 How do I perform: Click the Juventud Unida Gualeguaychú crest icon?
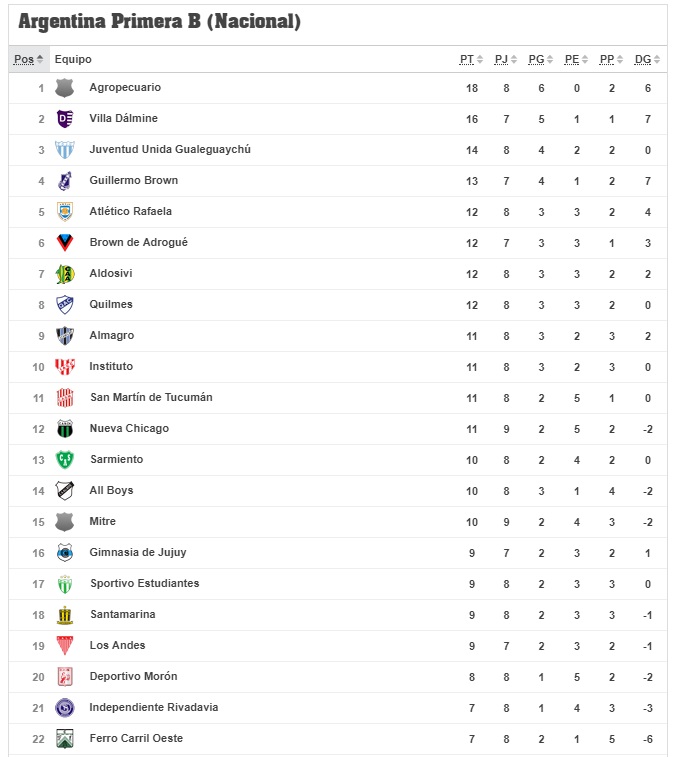tap(65, 150)
